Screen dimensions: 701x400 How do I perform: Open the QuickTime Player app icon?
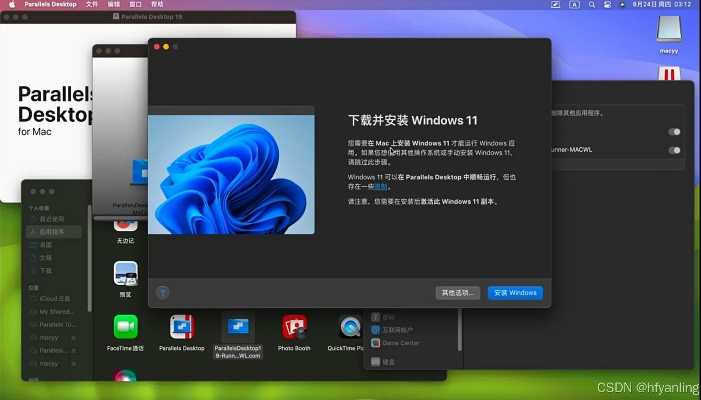click(349, 327)
